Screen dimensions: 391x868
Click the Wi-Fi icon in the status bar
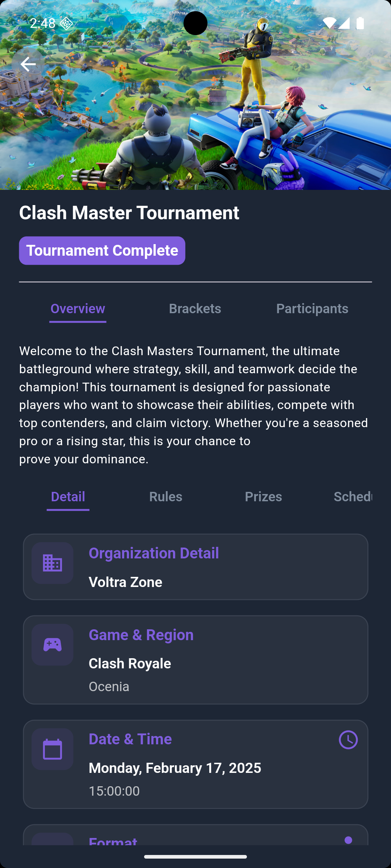pyautogui.click(x=330, y=23)
